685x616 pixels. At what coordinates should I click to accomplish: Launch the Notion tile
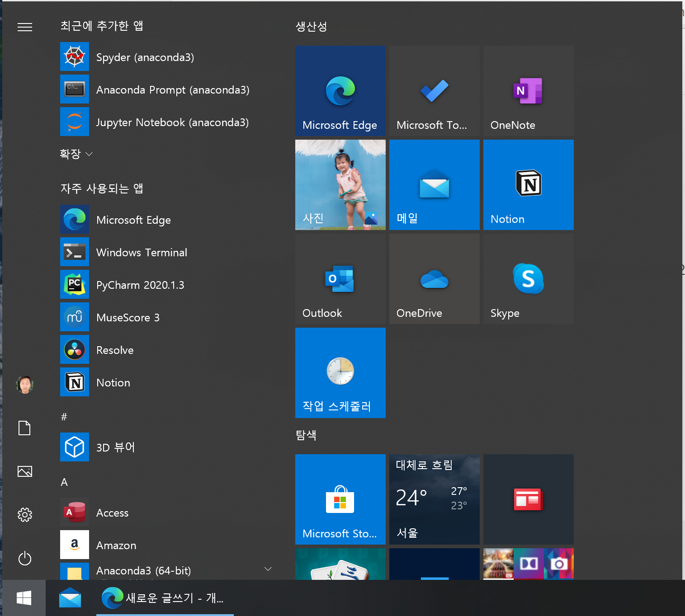point(529,185)
